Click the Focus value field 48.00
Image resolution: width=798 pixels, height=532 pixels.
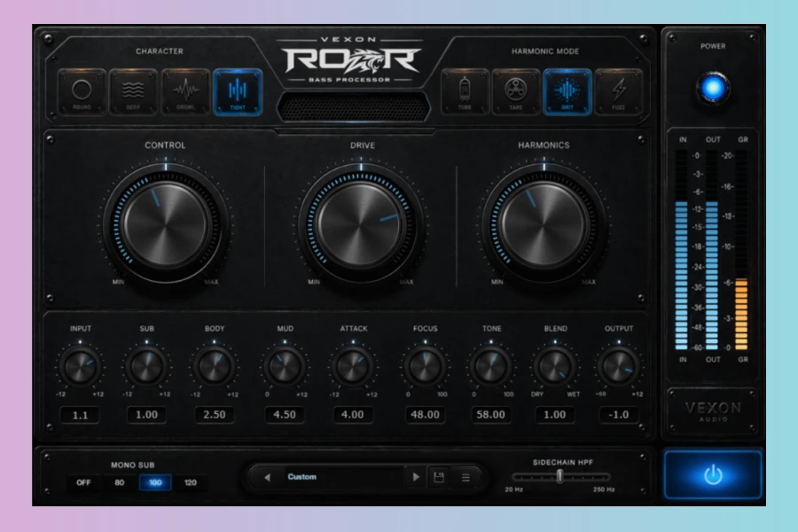(425, 415)
